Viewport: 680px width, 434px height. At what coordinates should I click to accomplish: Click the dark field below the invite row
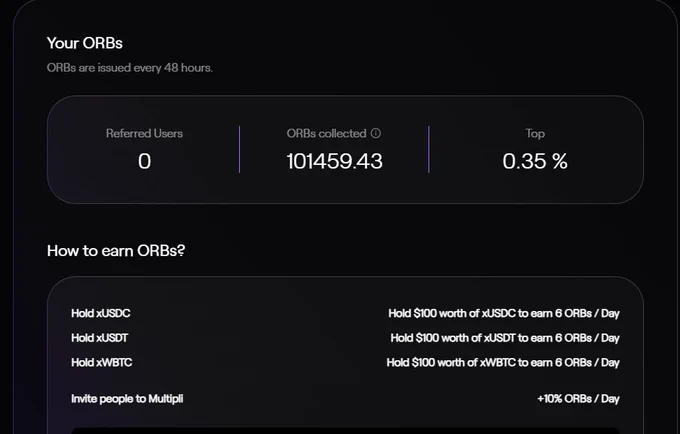(345, 430)
